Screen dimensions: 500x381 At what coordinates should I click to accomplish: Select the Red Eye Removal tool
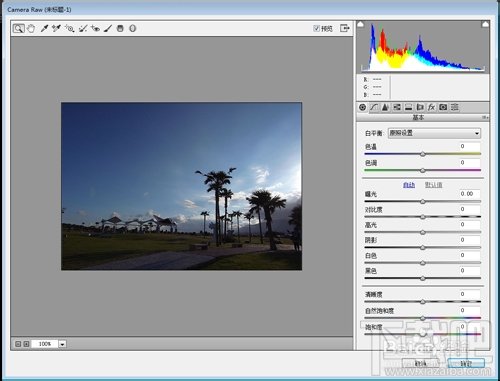(95, 28)
